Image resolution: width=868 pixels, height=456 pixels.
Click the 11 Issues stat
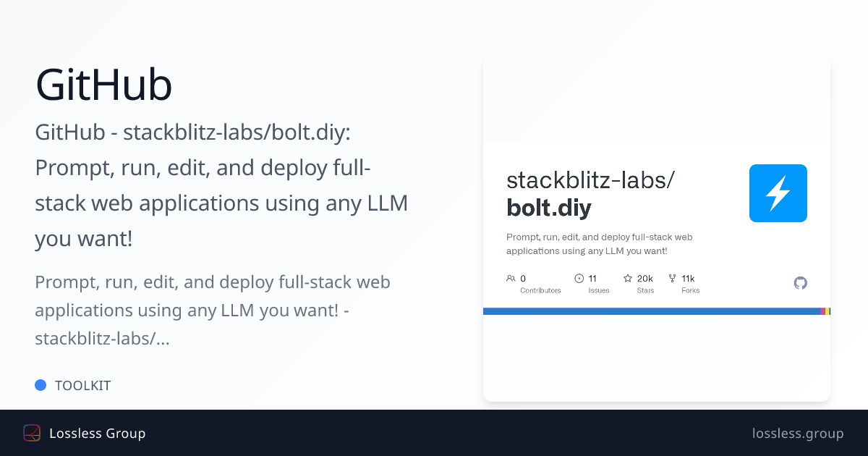592,284
